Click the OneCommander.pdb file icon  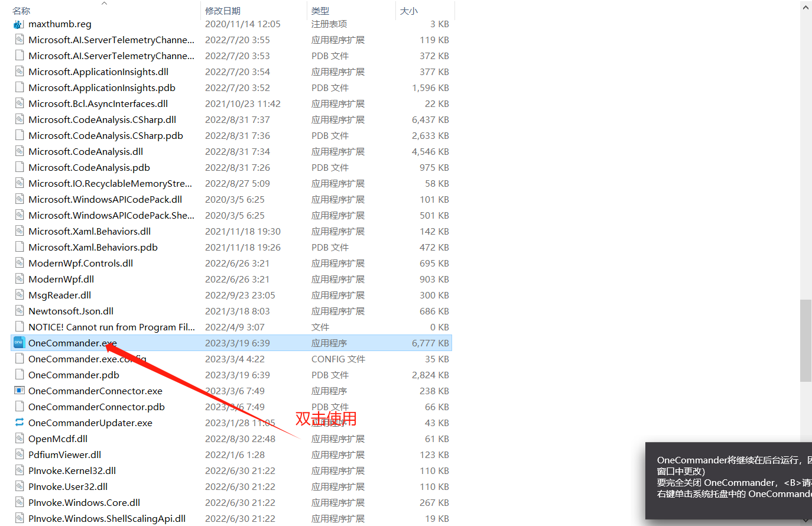(19, 375)
